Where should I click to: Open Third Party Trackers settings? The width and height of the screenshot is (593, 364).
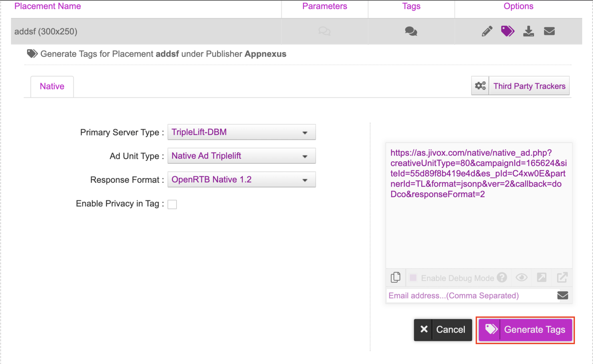pos(521,86)
